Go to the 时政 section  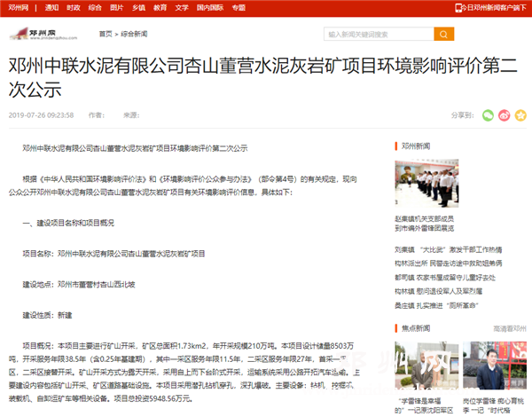coord(74,7)
